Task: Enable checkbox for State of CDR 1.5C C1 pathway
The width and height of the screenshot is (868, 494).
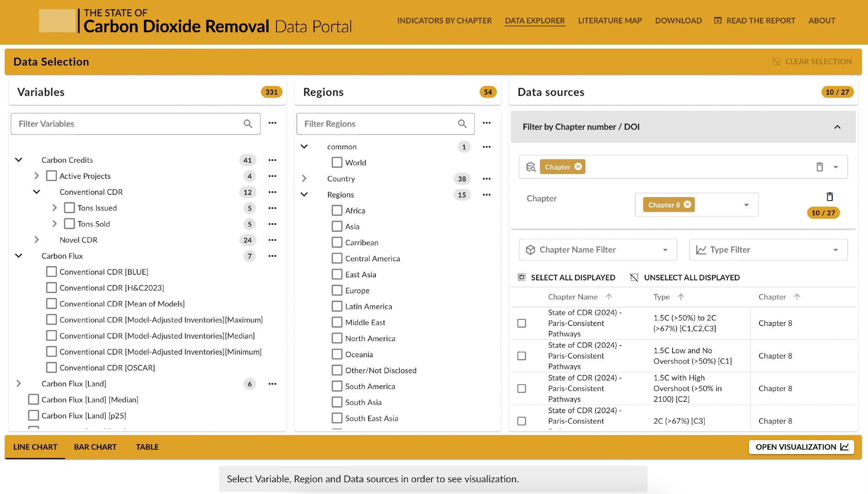Action: click(x=522, y=356)
